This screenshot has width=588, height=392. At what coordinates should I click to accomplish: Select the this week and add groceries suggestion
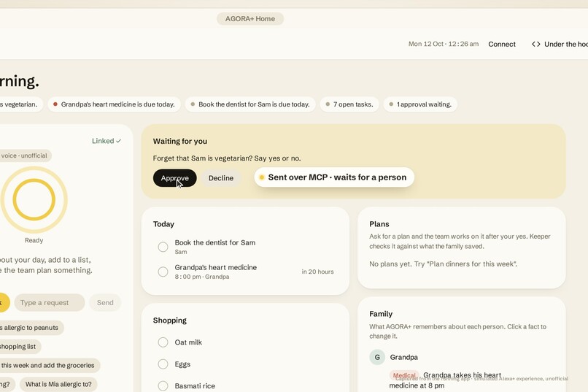tap(50, 366)
